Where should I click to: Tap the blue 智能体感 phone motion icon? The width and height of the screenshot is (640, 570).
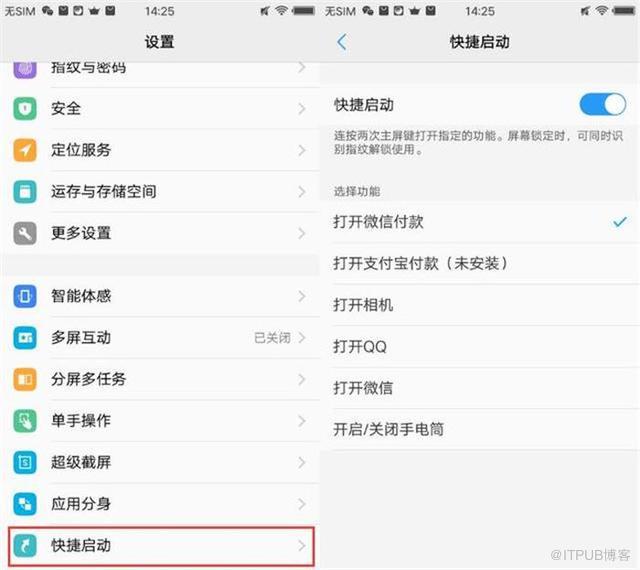tap(25, 296)
